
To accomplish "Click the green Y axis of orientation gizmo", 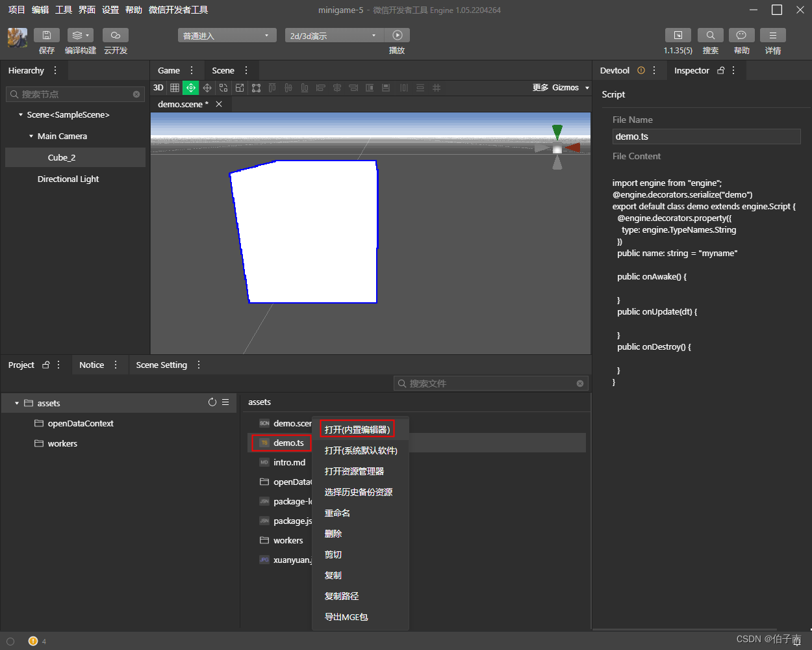I will click(557, 132).
